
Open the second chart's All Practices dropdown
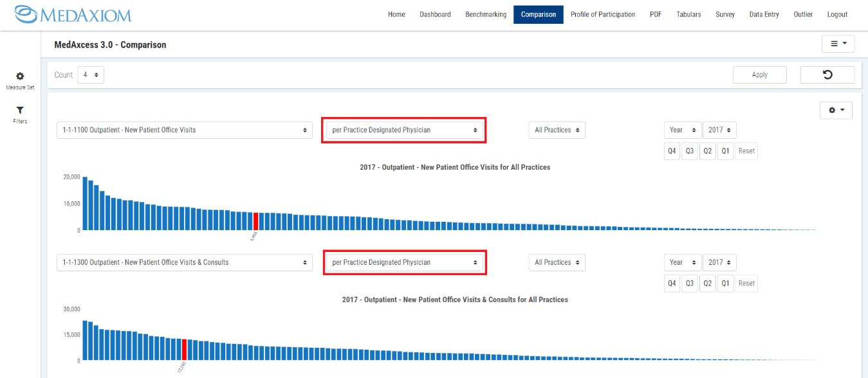click(557, 262)
